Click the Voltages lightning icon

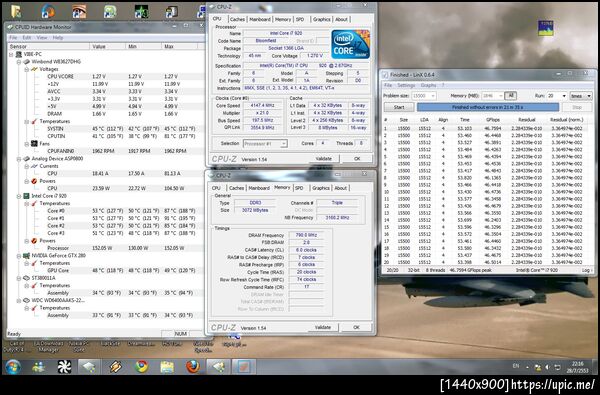pos(34,69)
